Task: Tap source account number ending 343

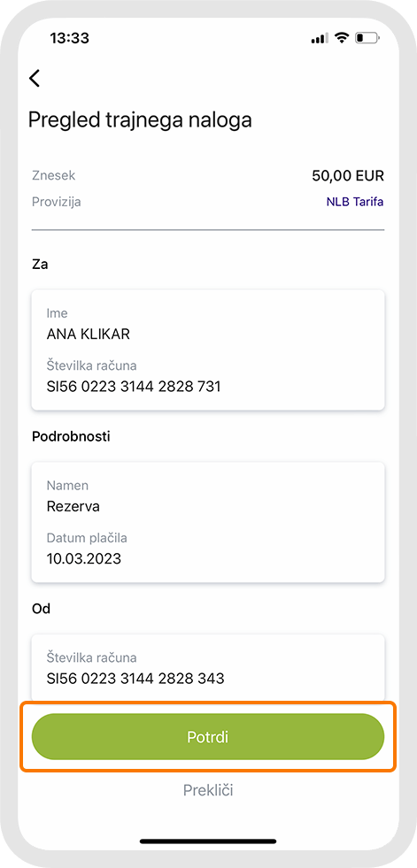Action: click(135, 678)
